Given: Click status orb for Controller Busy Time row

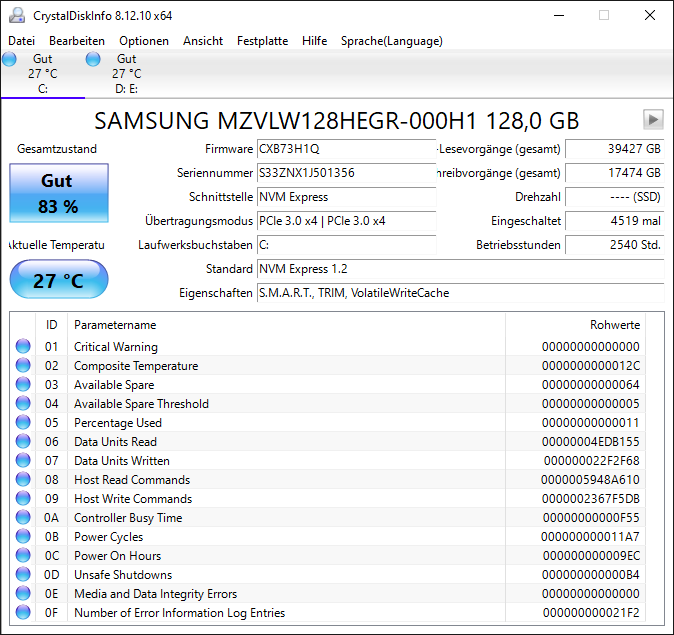Looking at the screenshot, I should pyautogui.click(x=23, y=517).
